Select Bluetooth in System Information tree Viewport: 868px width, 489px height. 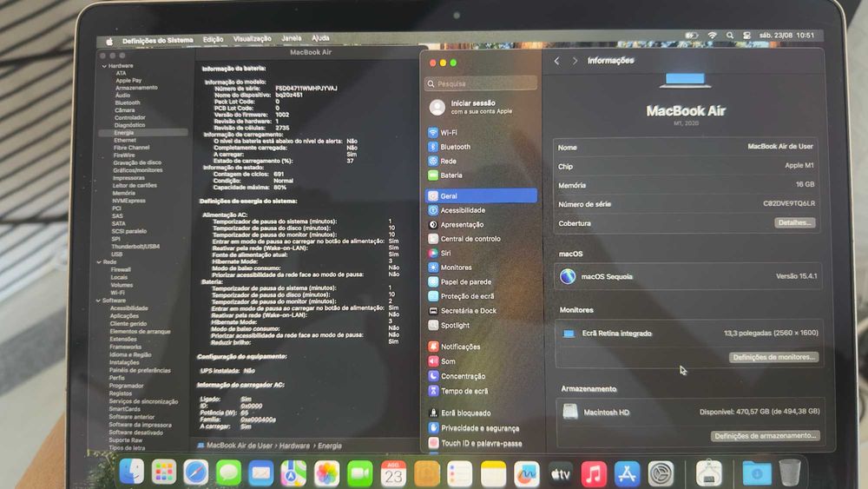coord(128,102)
